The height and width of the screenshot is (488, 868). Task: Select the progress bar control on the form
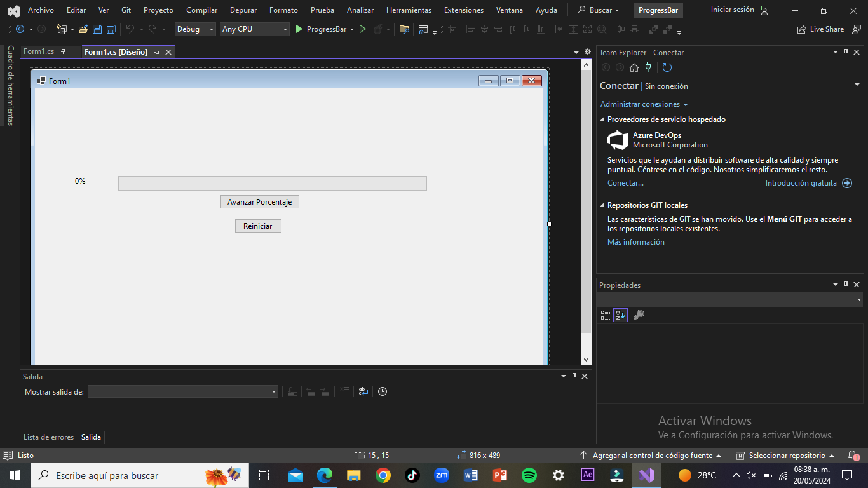point(272,183)
